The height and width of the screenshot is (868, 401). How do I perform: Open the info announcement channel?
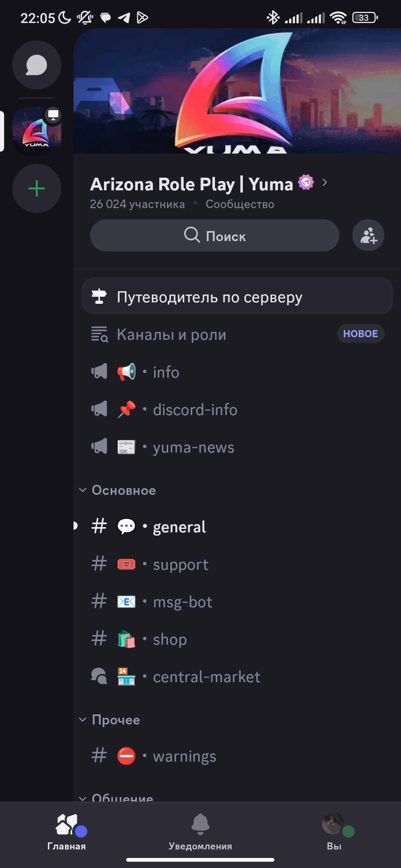[166, 372]
